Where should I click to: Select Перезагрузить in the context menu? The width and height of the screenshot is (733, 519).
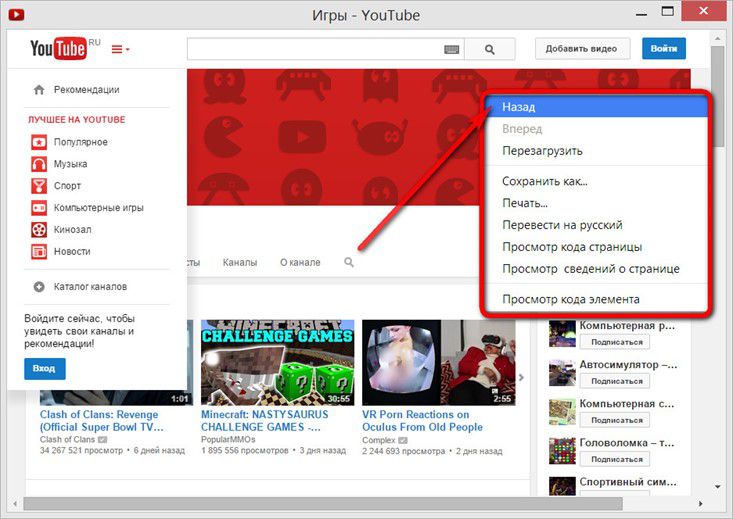[597, 151]
